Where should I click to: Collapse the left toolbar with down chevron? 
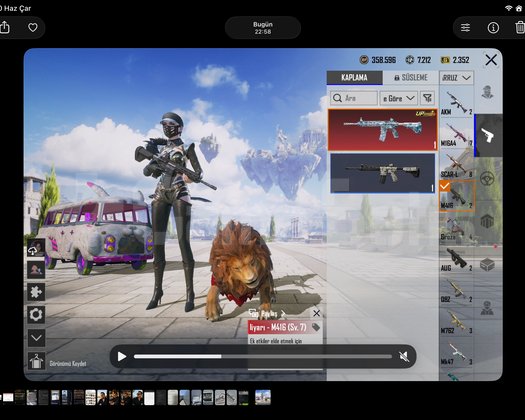[x=36, y=338]
